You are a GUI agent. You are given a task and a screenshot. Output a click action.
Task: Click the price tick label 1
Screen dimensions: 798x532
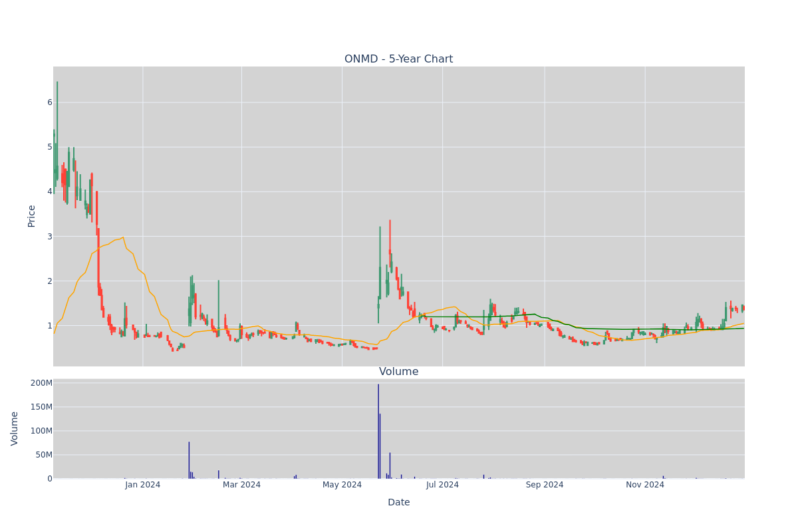point(49,326)
